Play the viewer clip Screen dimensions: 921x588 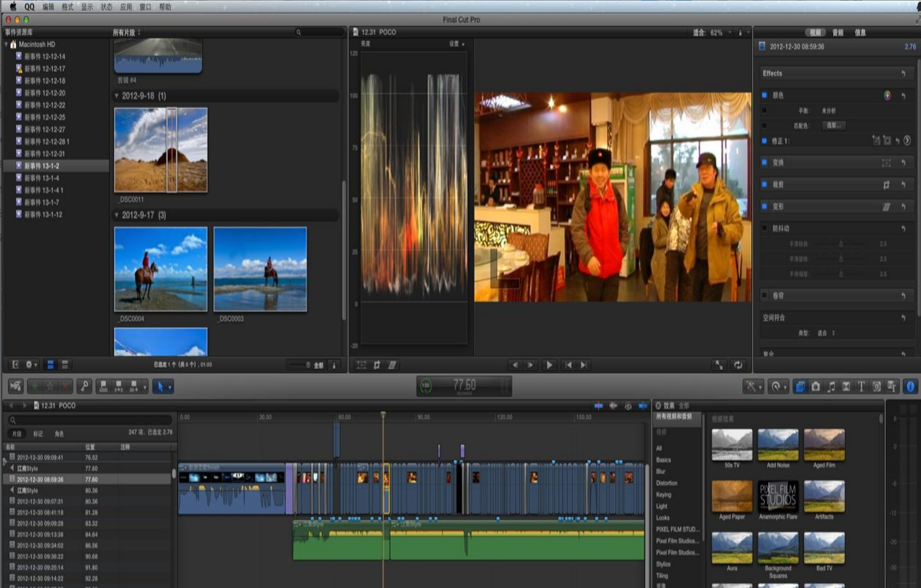pos(549,365)
